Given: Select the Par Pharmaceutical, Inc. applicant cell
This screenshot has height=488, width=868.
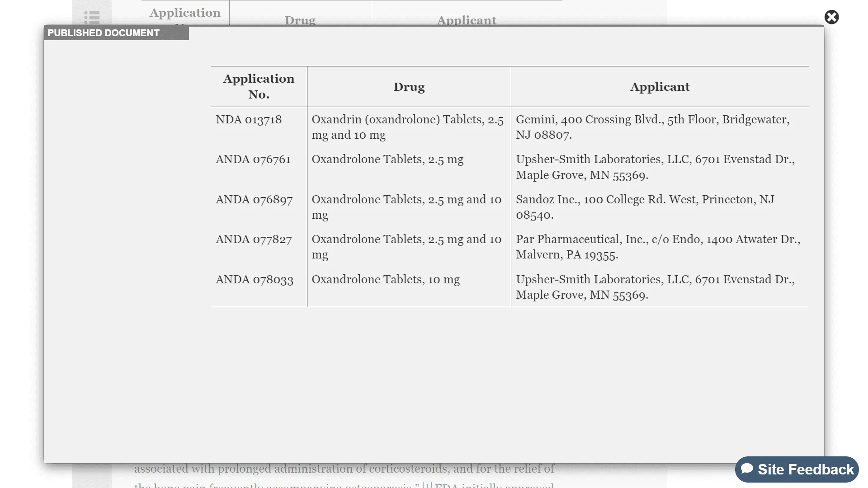Looking at the screenshot, I should (660, 247).
